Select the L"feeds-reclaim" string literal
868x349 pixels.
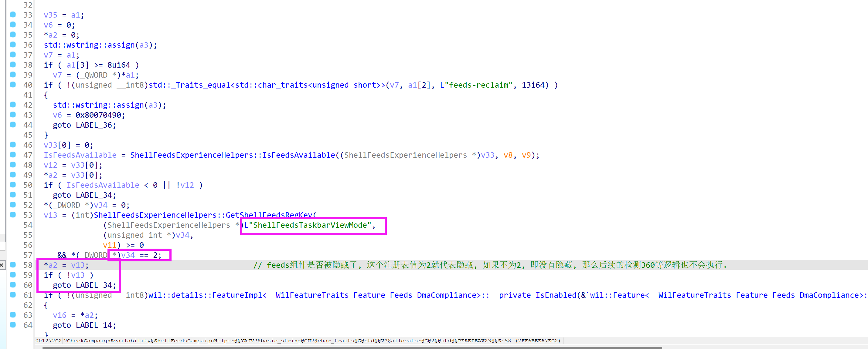(x=476, y=85)
